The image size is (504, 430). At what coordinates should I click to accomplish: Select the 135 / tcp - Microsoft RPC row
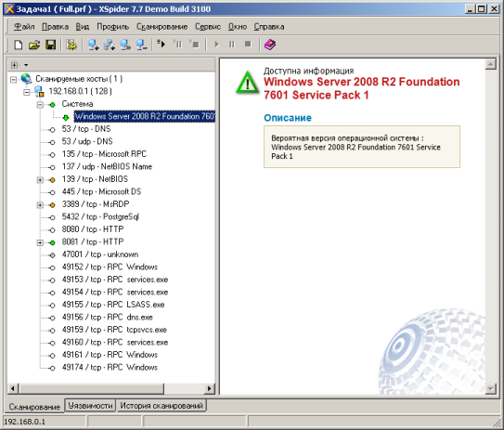104,154
